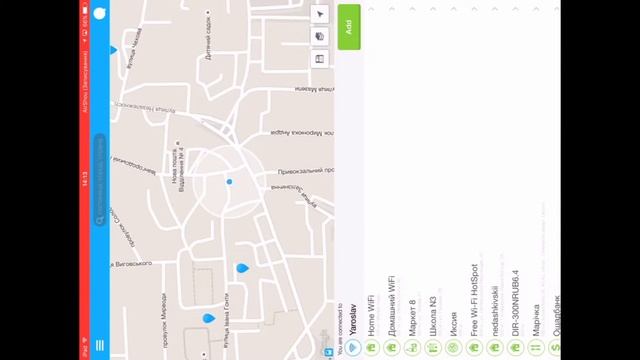Image resolution: width=640 pixels, height=360 pixels.
Task: Tap the green Add button
Action: pos(349,27)
